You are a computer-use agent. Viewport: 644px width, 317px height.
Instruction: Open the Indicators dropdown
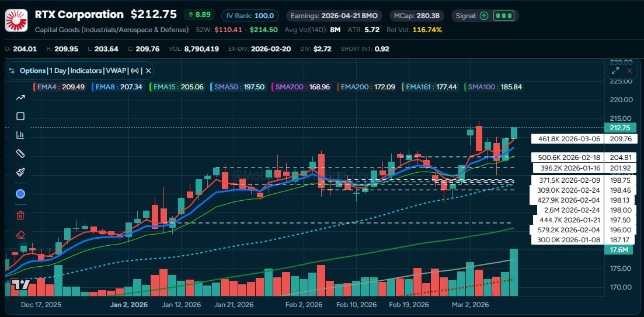pyautogui.click(x=86, y=71)
